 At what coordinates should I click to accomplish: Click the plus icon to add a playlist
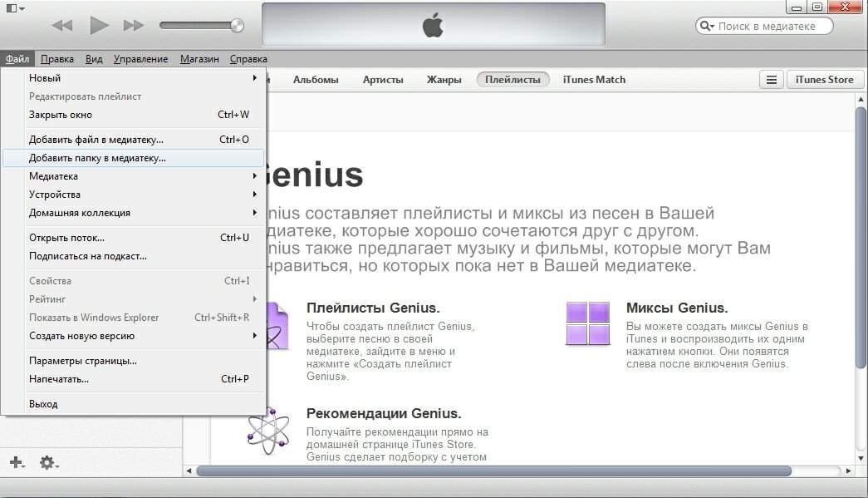(x=17, y=462)
